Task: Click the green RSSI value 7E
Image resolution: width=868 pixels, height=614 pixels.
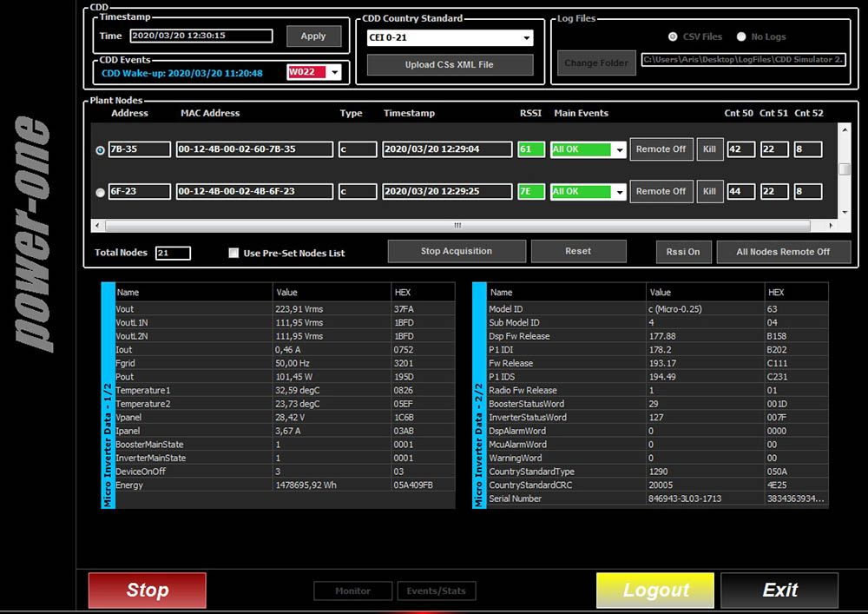Action: (x=531, y=192)
